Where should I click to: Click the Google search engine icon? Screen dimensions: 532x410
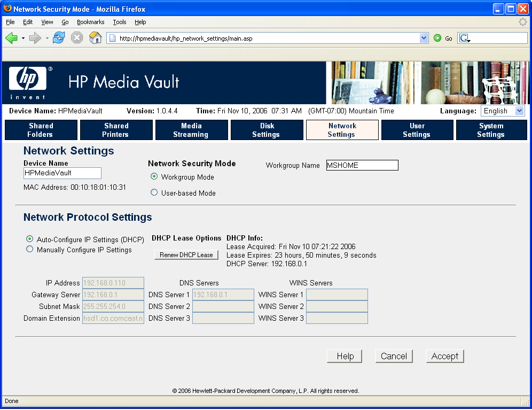click(464, 38)
